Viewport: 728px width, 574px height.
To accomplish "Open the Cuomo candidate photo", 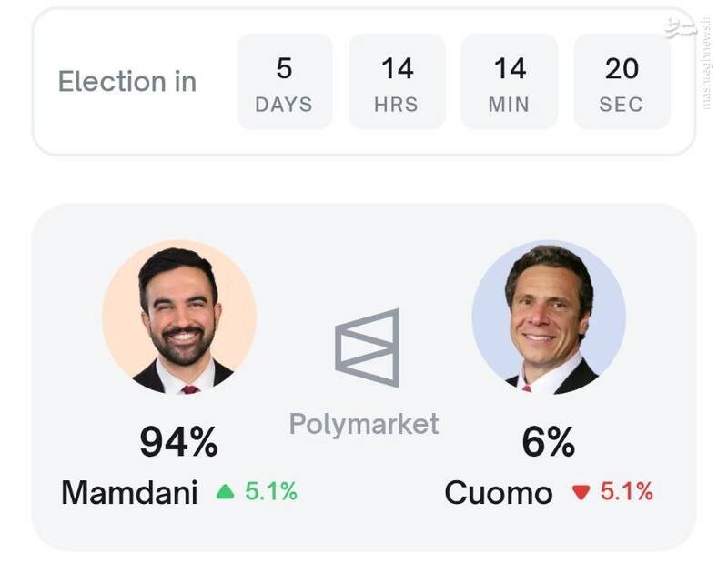I will click(x=549, y=317).
